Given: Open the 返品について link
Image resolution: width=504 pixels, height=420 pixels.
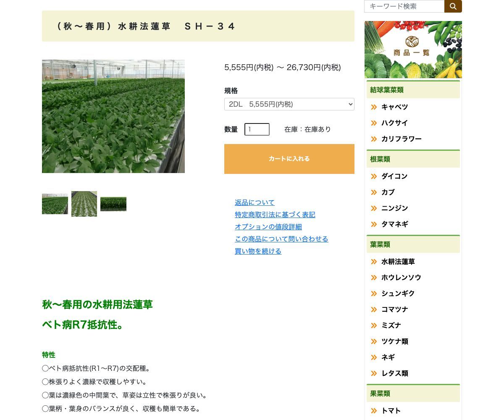Looking at the screenshot, I should pos(255,202).
